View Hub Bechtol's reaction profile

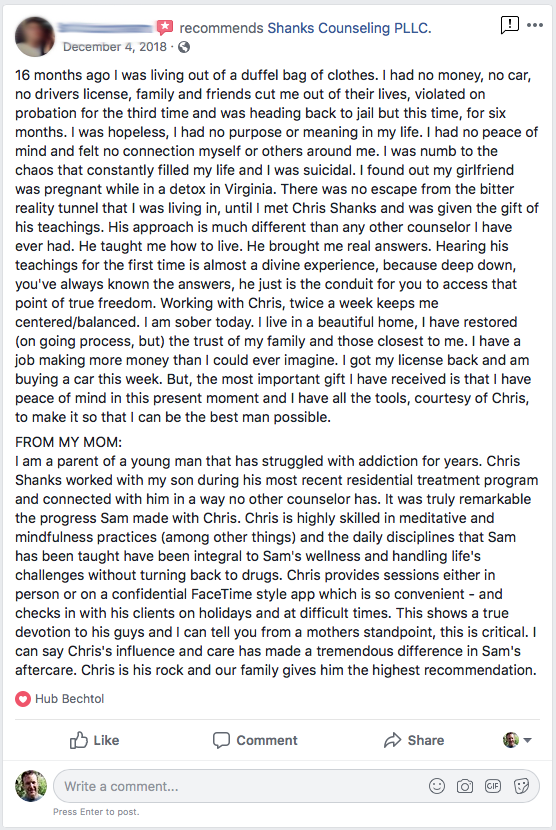pyautogui.click(x=69, y=699)
